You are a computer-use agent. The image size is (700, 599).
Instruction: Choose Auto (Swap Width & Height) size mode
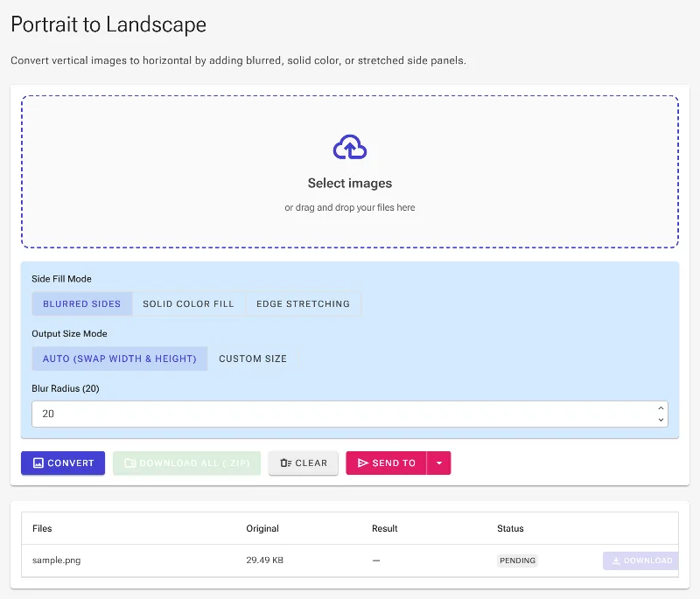(x=120, y=359)
